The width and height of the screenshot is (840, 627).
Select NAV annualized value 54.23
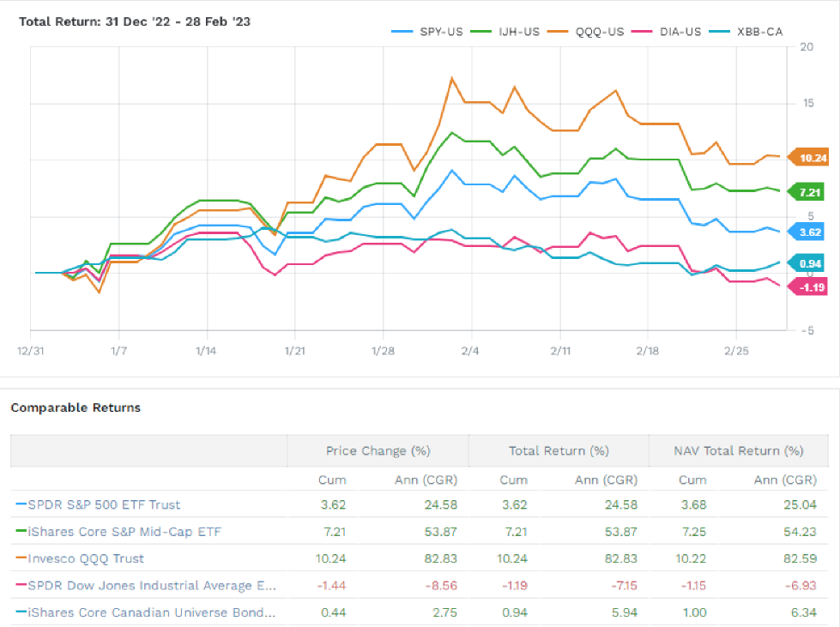(801, 532)
